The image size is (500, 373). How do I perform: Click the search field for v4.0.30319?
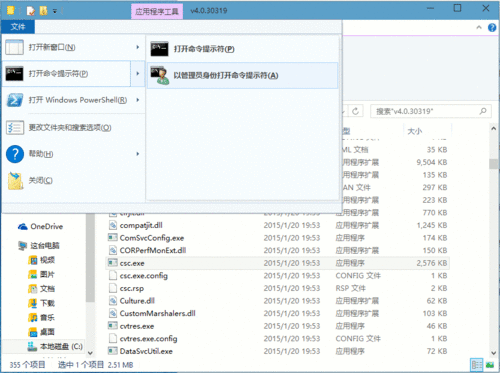click(x=431, y=111)
